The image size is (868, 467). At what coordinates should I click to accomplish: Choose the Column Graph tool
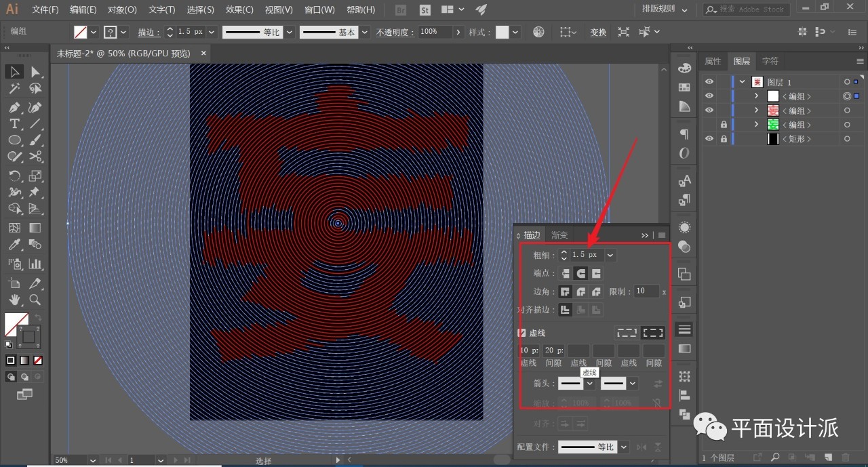[35, 264]
